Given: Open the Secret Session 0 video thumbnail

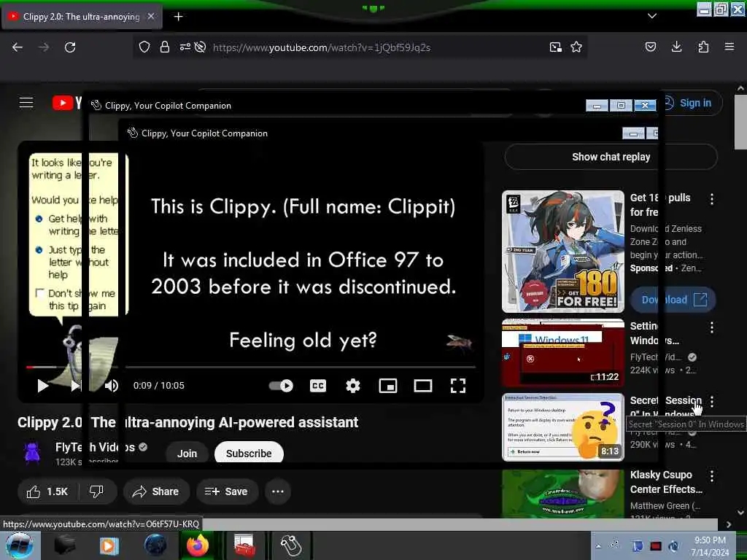Looking at the screenshot, I should click(562, 427).
